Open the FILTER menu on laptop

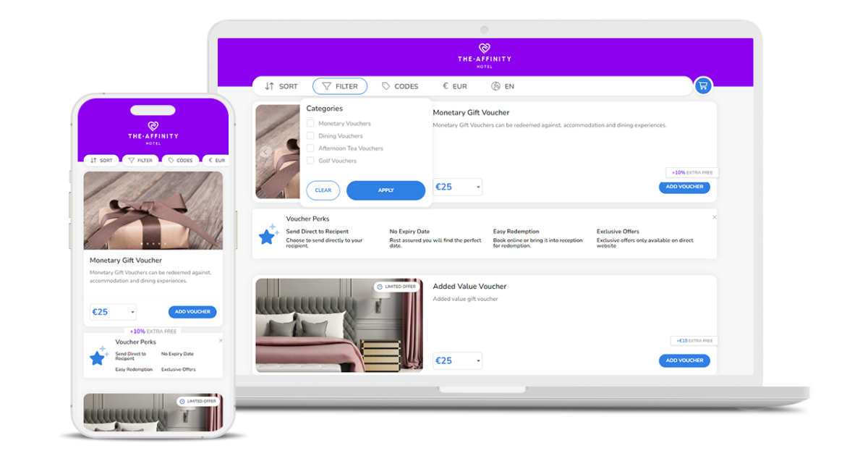(340, 86)
